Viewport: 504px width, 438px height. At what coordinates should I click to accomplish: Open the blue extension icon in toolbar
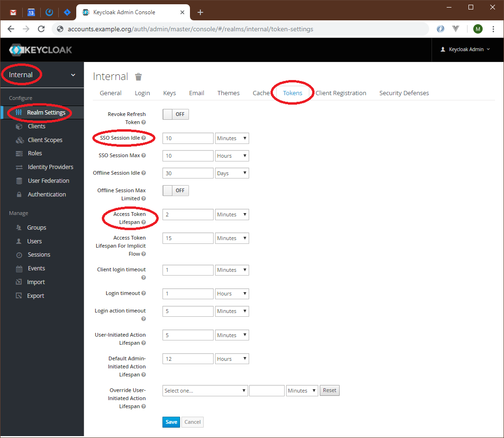pos(441,29)
